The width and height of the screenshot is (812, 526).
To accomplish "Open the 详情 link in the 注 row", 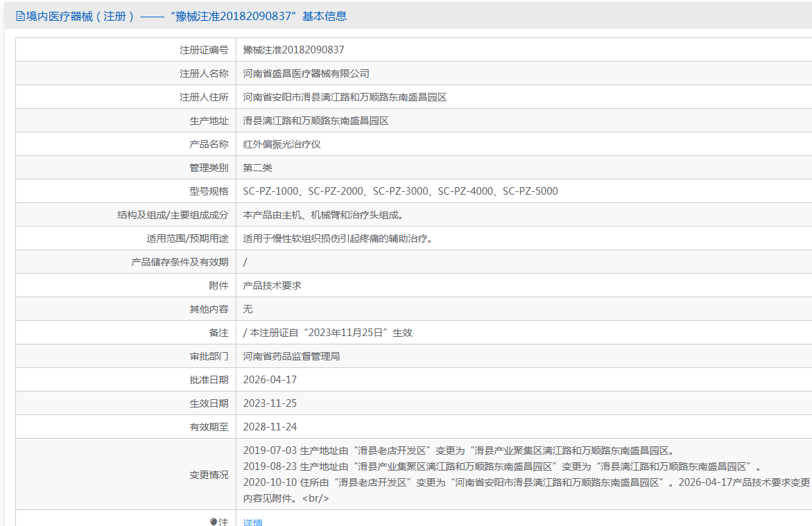I will pos(252,522).
